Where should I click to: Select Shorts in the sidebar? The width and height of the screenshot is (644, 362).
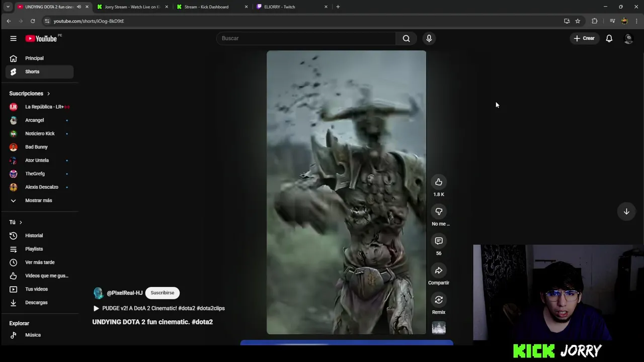(x=39, y=71)
